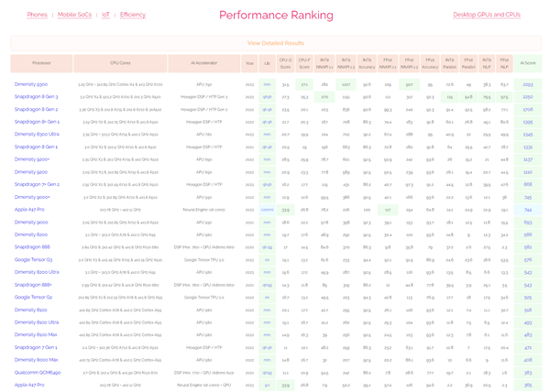
Task: Open the Snapdragon 8 Gen 3 entry
Action: coord(37,96)
